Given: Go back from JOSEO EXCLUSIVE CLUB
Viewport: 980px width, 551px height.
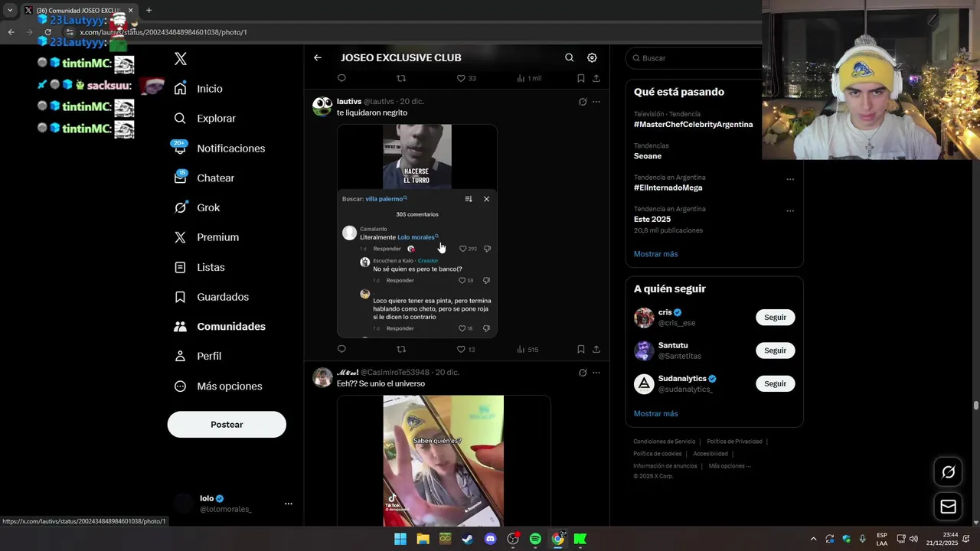Looking at the screenshot, I should 318,57.
